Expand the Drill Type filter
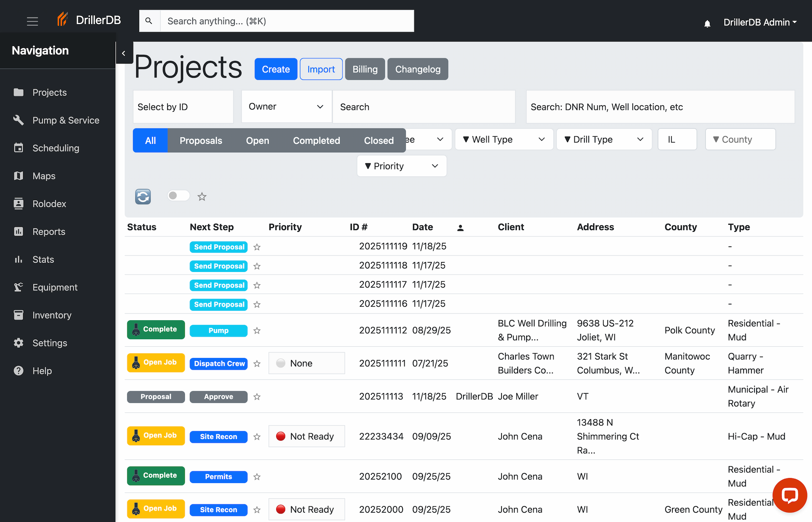 604,139
